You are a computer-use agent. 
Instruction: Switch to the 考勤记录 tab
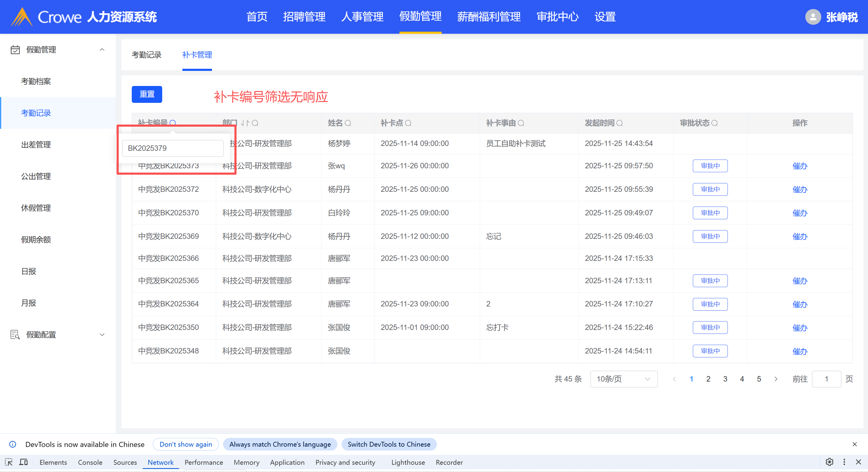(x=146, y=55)
